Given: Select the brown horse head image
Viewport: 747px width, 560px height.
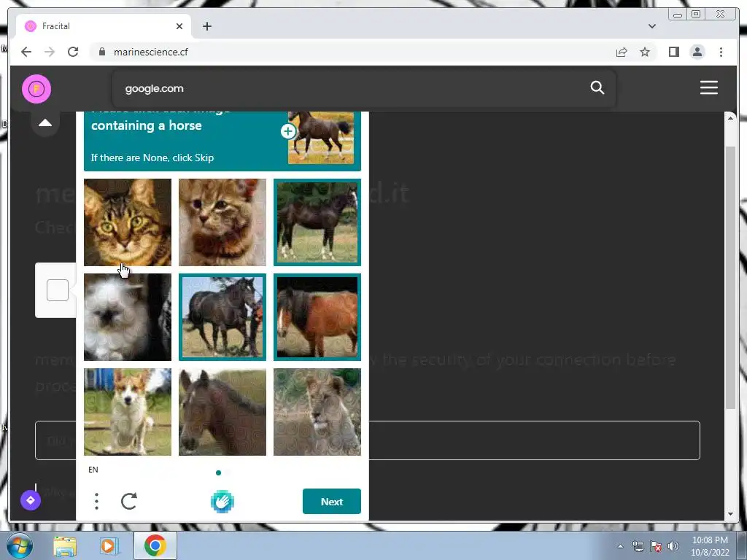Looking at the screenshot, I should point(222,411).
